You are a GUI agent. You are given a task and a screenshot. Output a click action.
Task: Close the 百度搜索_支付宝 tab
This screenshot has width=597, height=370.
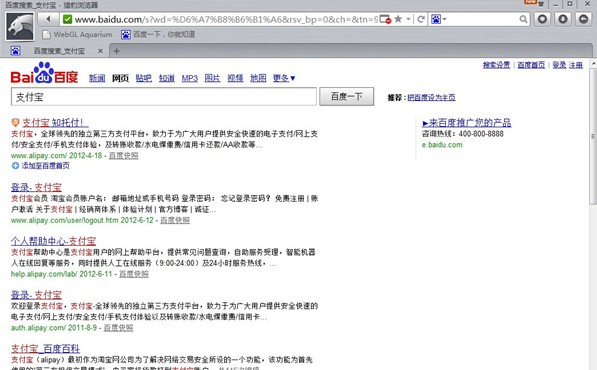100,51
